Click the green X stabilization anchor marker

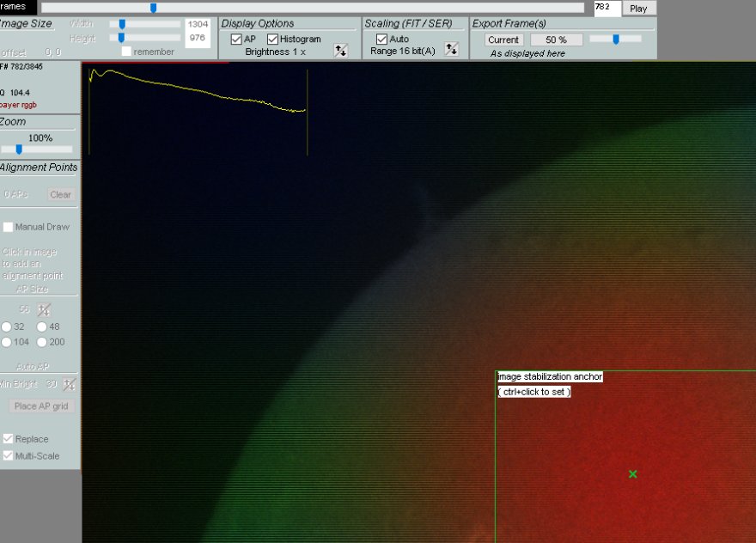633,473
